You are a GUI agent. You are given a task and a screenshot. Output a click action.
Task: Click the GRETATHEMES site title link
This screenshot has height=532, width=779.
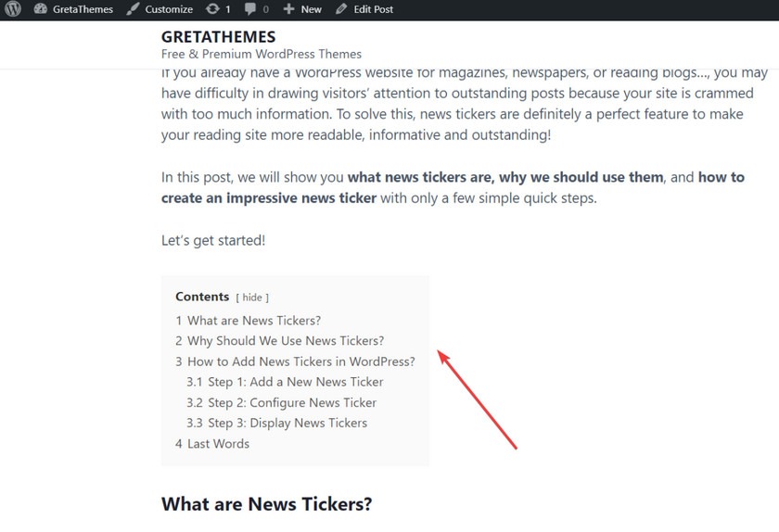click(x=218, y=37)
